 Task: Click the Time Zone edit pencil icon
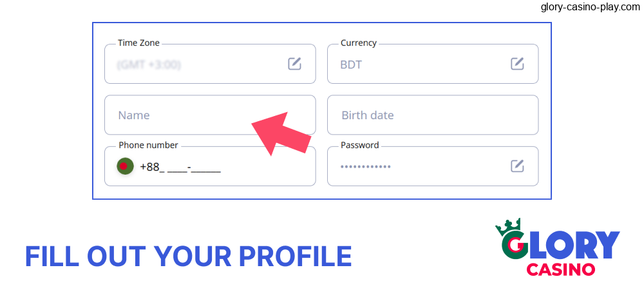coord(294,64)
